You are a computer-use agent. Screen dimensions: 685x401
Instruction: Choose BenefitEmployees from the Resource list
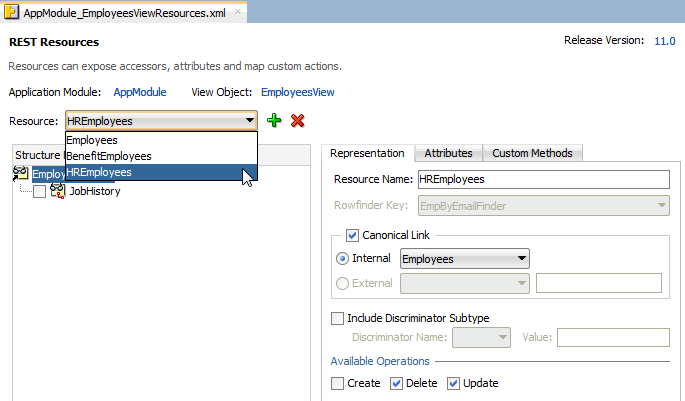click(x=161, y=156)
